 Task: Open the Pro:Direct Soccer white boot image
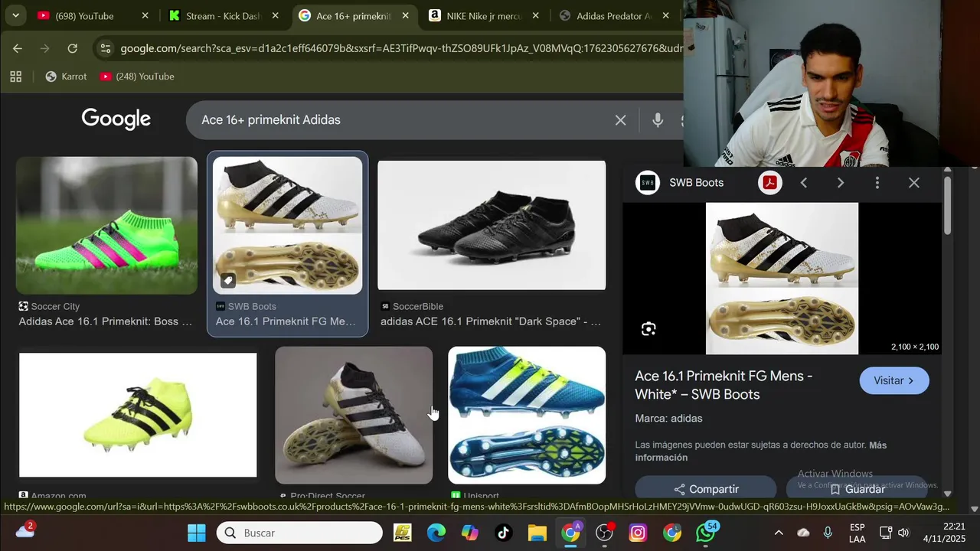354,415
